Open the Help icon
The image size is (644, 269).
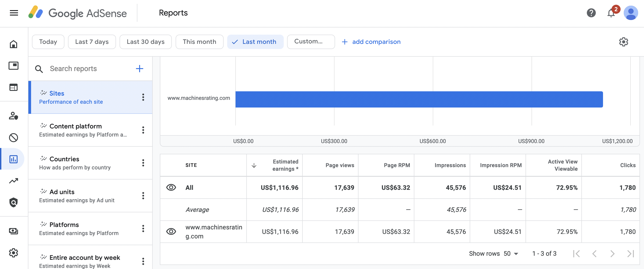591,13
